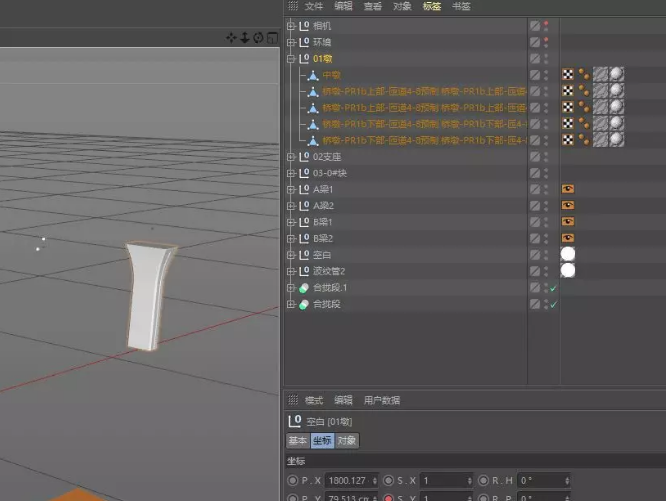
Task: Click the null object icon of 02支座
Action: point(304,157)
